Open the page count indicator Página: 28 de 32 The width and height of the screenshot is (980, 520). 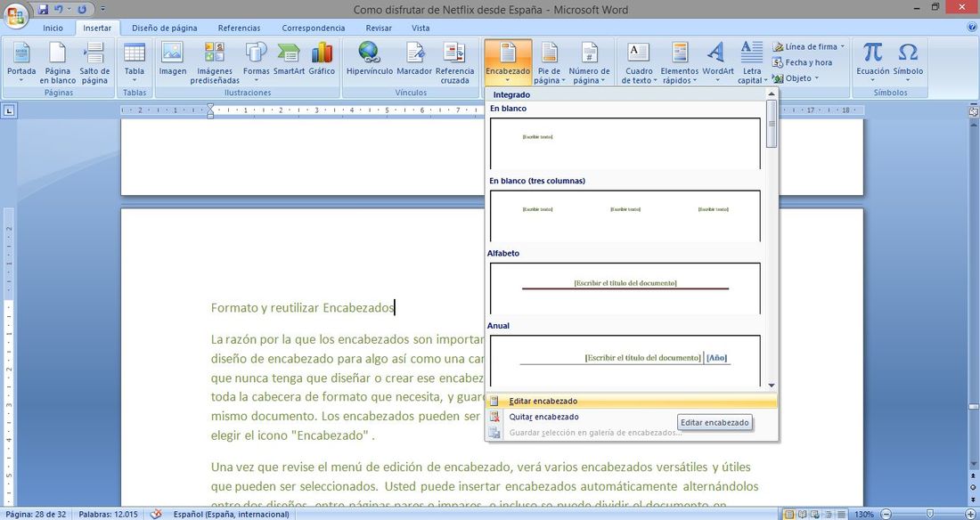point(37,515)
